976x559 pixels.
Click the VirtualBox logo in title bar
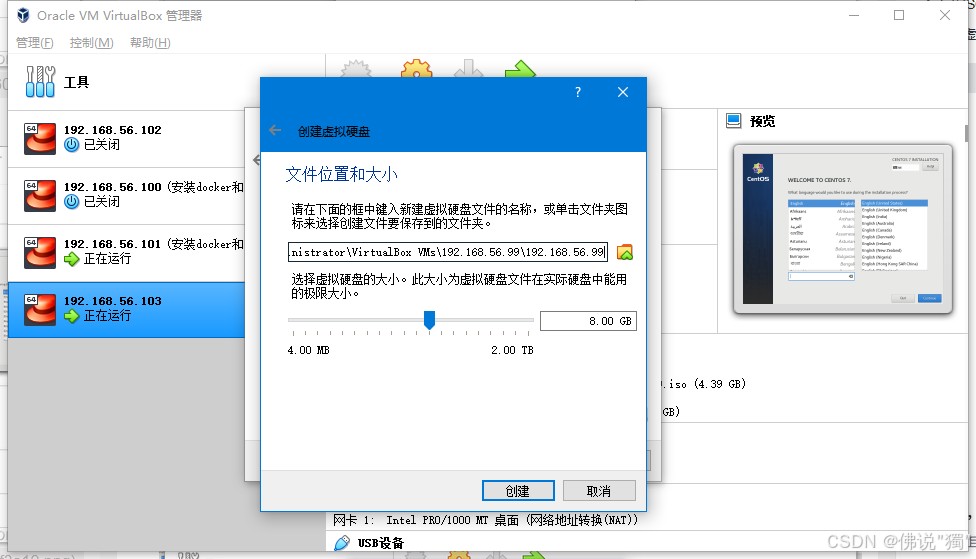coord(23,15)
